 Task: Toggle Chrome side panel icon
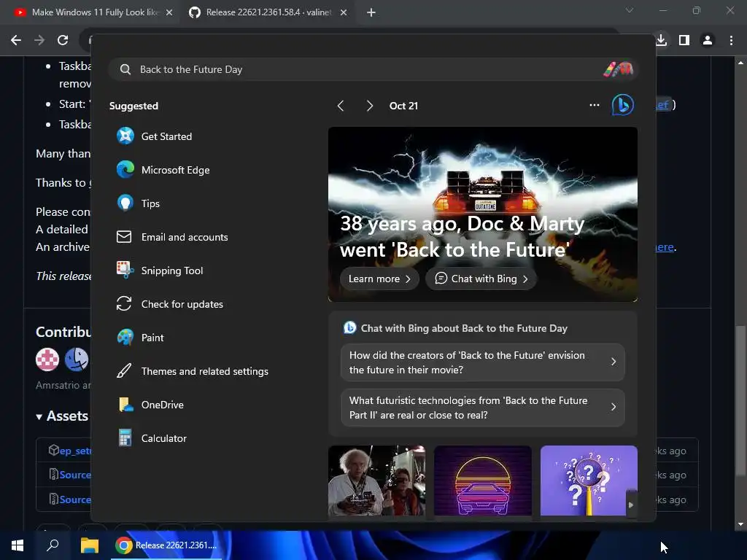[684, 40]
